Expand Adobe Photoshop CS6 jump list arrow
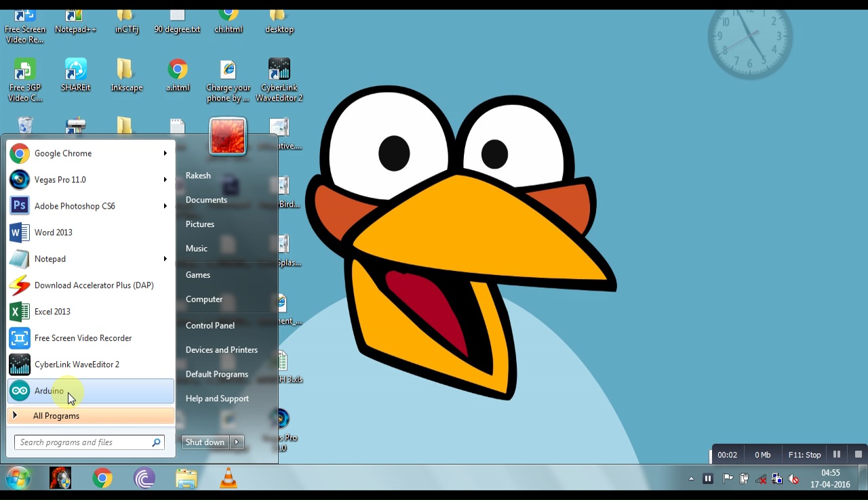The width and height of the screenshot is (868, 500). pos(165,207)
